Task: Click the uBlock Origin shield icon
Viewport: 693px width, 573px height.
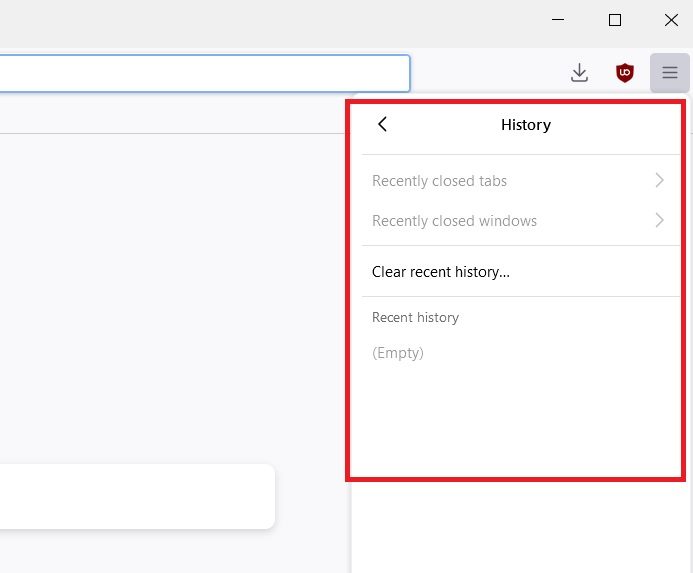Action: [625, 73]
